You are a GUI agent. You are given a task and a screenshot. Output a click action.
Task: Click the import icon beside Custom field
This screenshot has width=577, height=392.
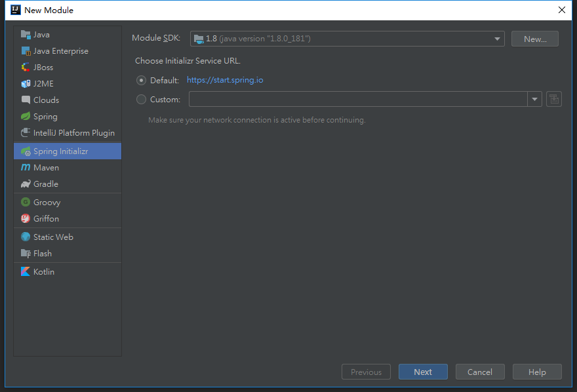pos(554,99)
